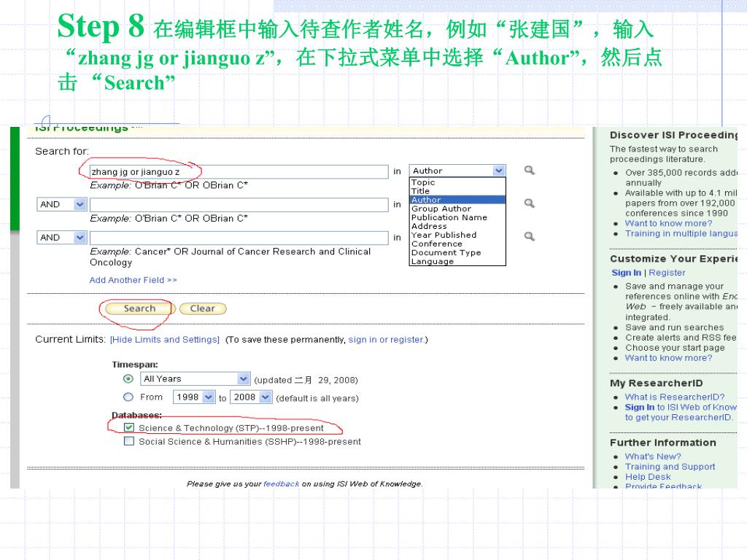This screenshot has width=747, height=560.
Task: Choose Publication Name in the field list
Action: (457, 217)
